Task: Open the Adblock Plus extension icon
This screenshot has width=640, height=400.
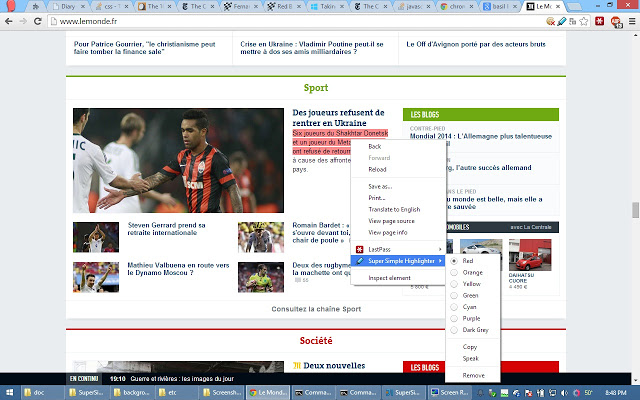Action: coord(616,22)
